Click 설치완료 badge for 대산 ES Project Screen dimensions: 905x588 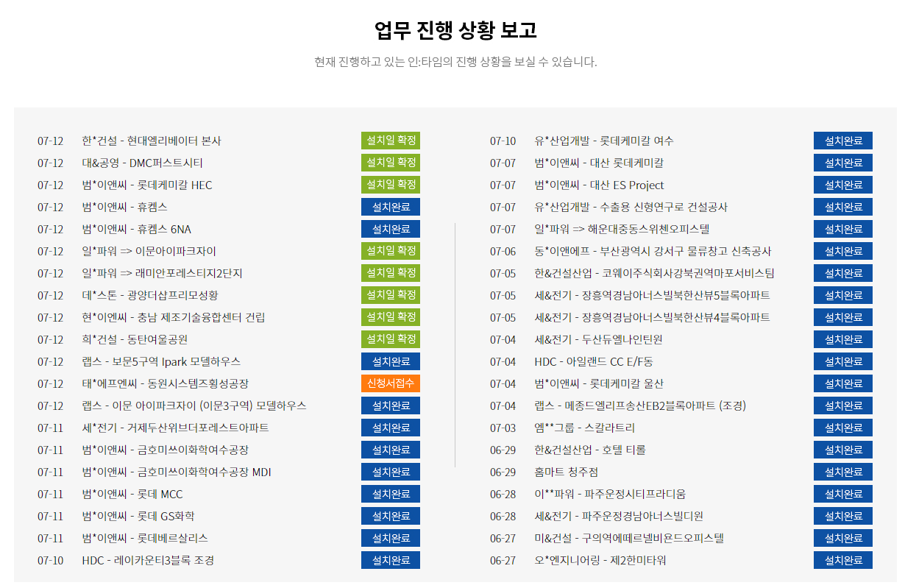coord(843,185)
